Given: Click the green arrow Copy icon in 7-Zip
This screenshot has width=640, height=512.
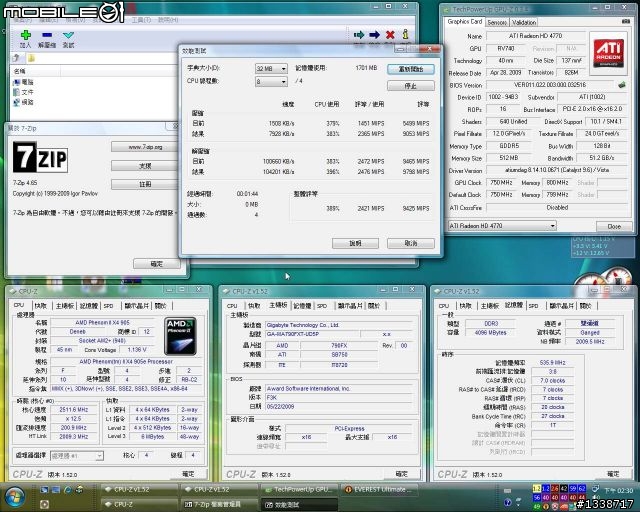Looking at the screenshot, I should [x=359, y=35].
